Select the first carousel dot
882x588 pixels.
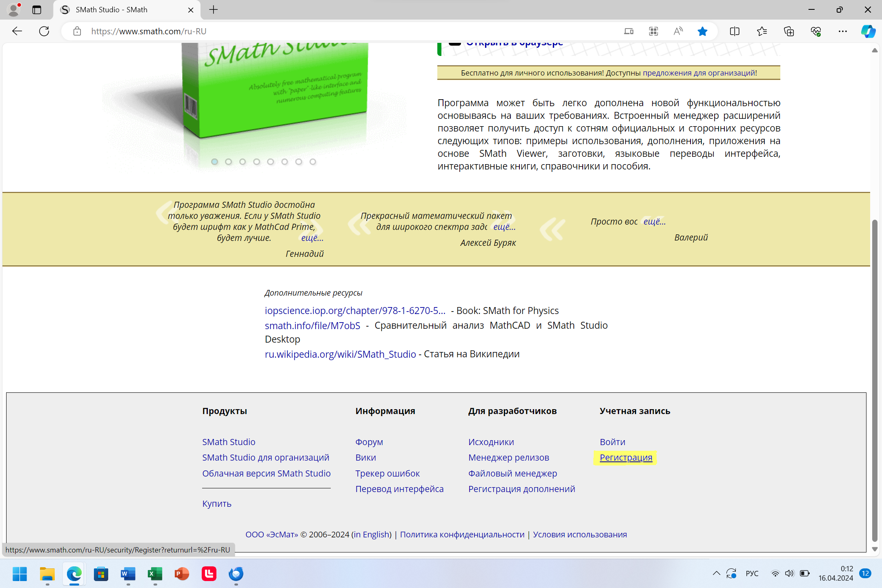pos(214,162)
